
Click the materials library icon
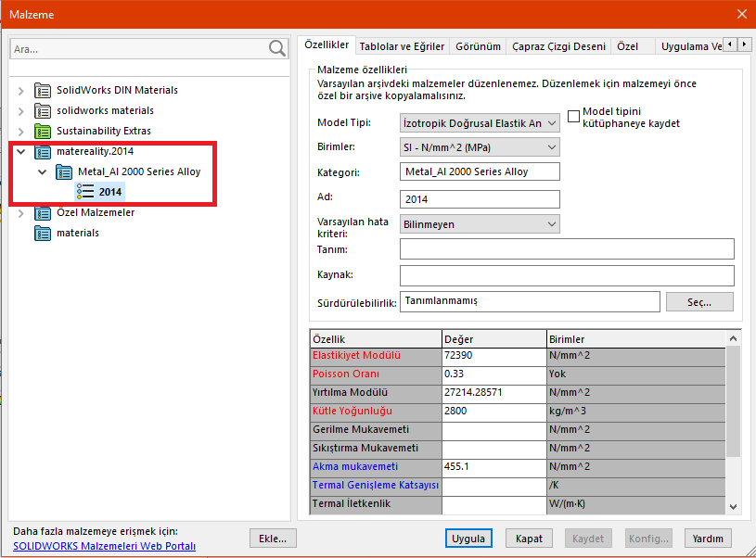point(43,234)
